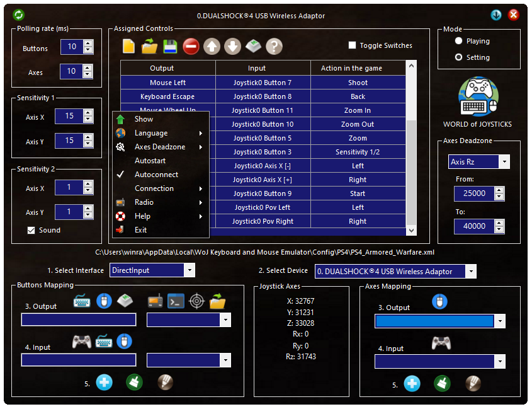Click the keyboard key icon in Assigned Controls toolbar

coord(253,46)
